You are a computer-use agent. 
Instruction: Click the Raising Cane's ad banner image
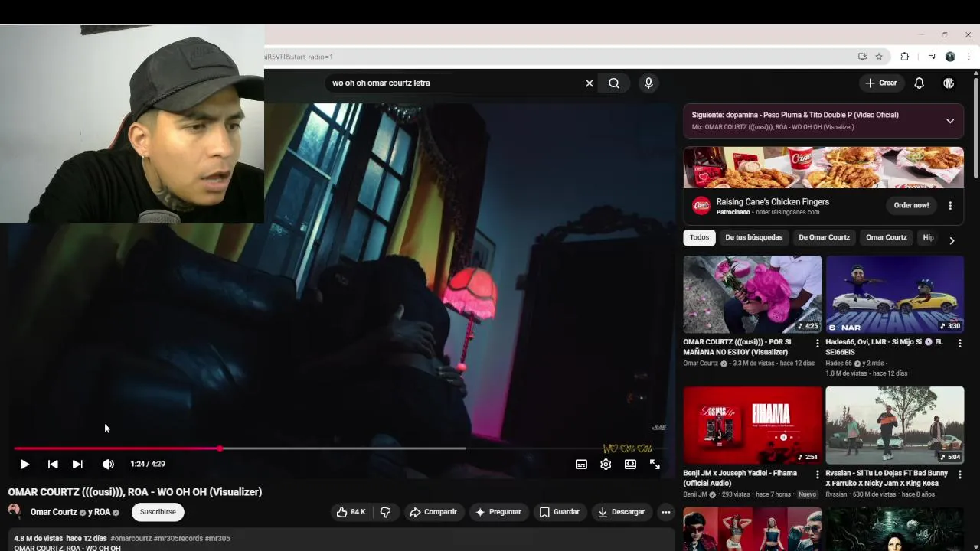pos(824,167)
